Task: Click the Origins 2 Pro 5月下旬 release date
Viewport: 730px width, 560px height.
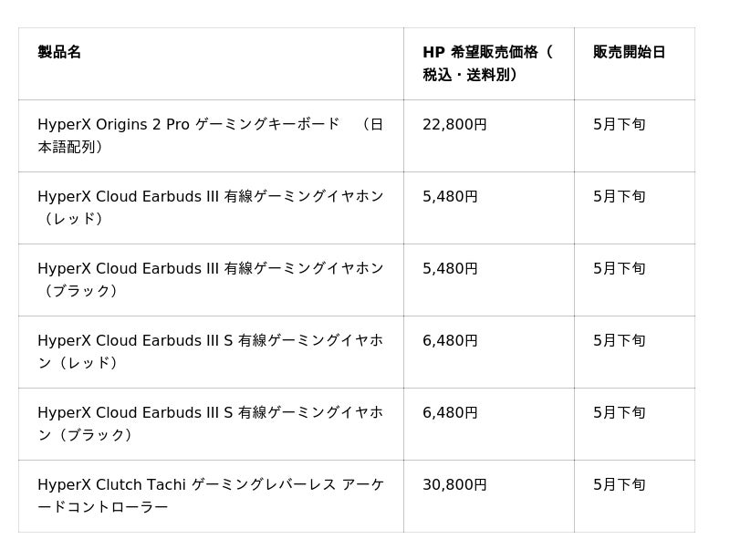Action: 619,125
